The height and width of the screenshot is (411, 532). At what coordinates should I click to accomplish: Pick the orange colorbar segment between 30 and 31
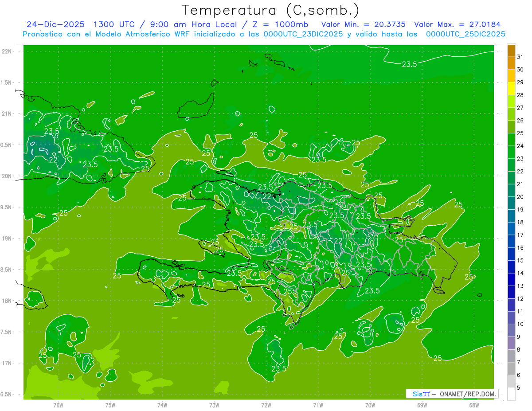click(x=511, y=63)
